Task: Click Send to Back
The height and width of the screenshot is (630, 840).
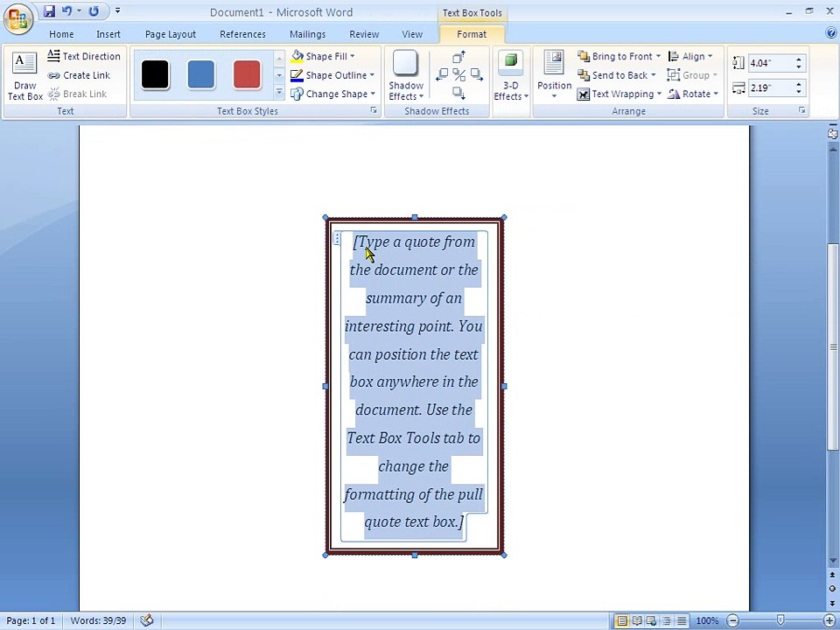Action: 617,75
